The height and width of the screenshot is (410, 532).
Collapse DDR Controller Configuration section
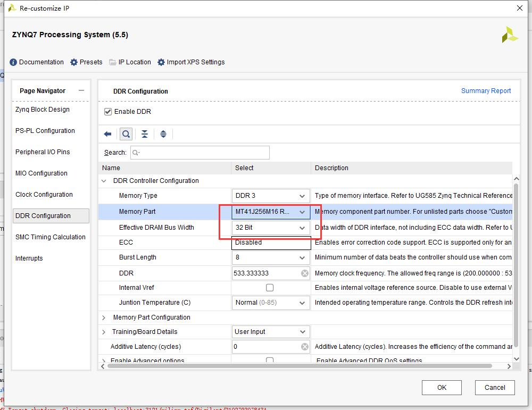point(104,181)
